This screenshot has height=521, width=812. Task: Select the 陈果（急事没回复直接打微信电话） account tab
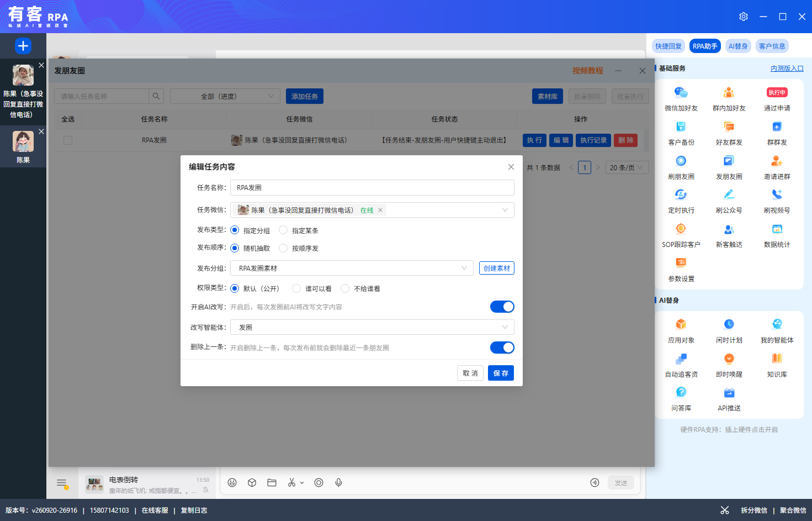pos(23,92)
